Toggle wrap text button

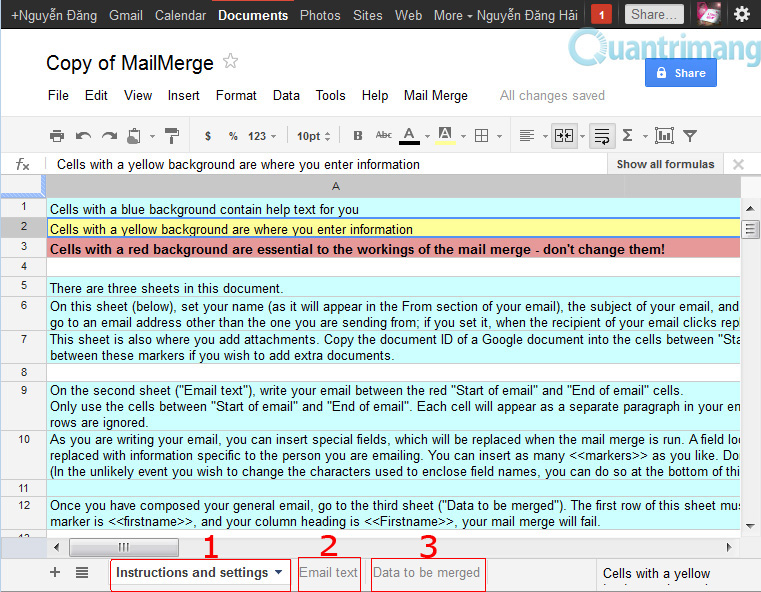tap(602, 136)
